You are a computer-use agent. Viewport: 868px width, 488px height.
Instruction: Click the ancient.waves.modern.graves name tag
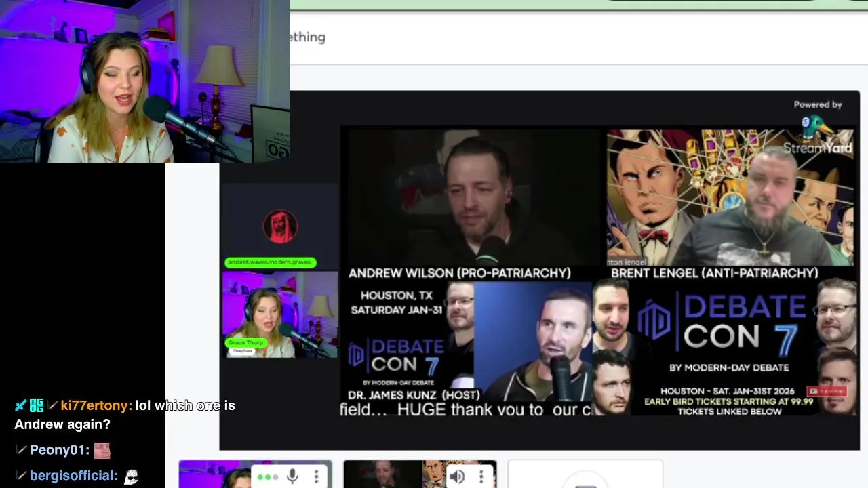click(x=270, y=262)
